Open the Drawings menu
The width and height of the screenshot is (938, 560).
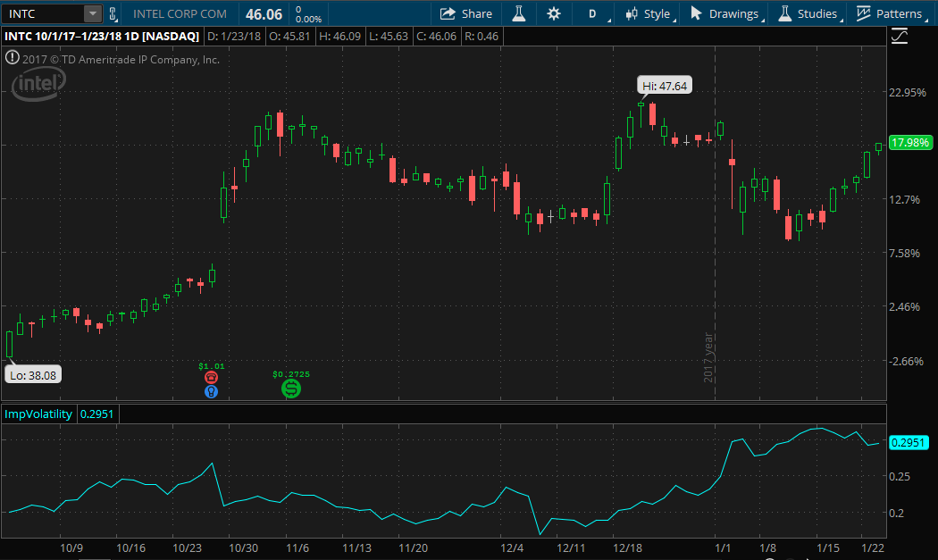coord(725,13)
